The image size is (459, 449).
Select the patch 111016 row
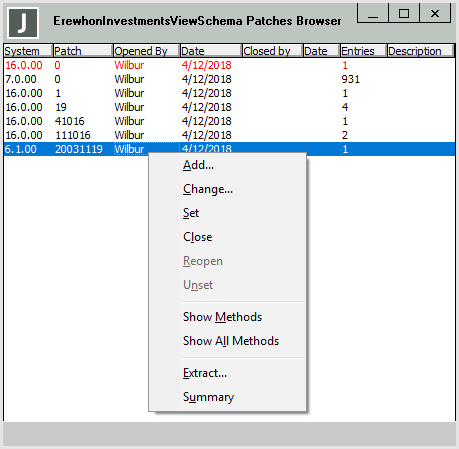pyautogui.click(x=229, y=135)
